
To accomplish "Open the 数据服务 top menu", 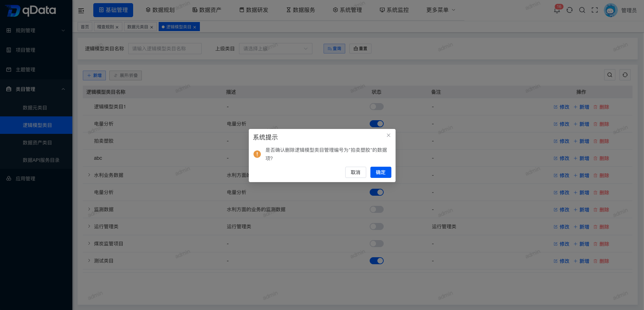I will point(301,10).
